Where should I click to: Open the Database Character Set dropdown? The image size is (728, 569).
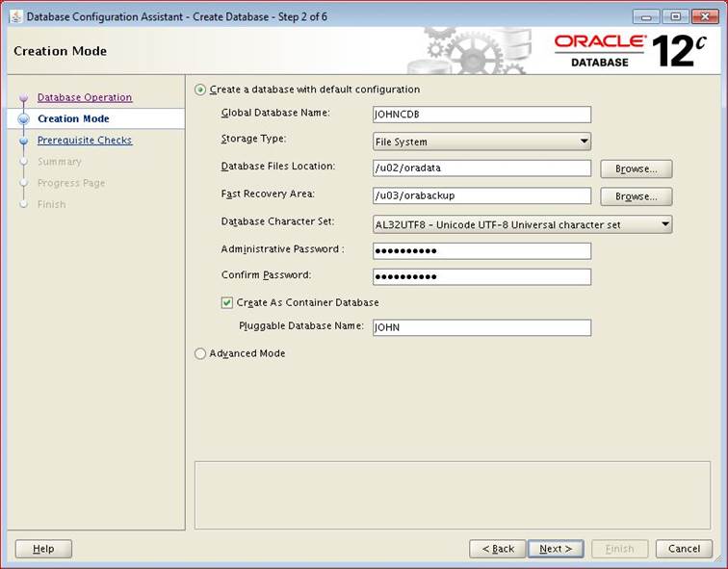(x=522, y=224)
